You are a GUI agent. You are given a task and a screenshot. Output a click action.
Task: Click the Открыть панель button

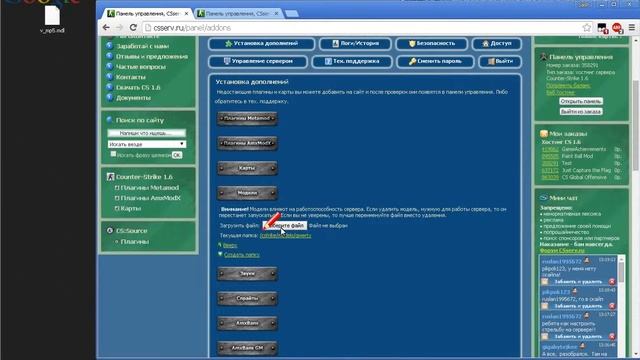pyautogui.click(x=581, y=101)
